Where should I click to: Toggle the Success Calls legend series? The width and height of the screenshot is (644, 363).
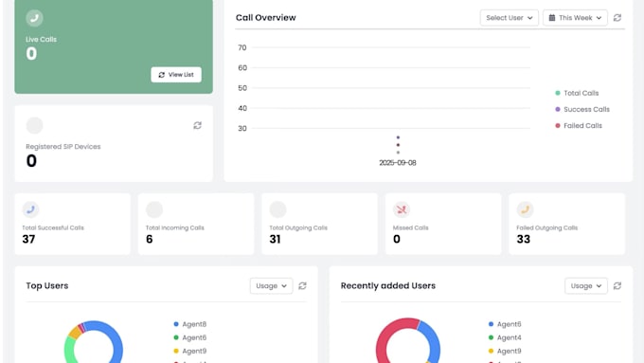coord(582,109)
